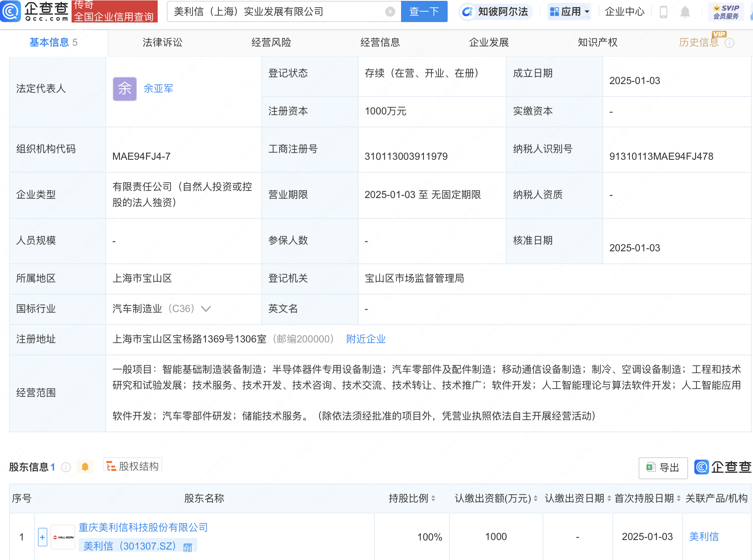Expand the 汽车制造业 industry chevron
The height and width of the screenshot is (560, 753).
(x=206, y=309)
